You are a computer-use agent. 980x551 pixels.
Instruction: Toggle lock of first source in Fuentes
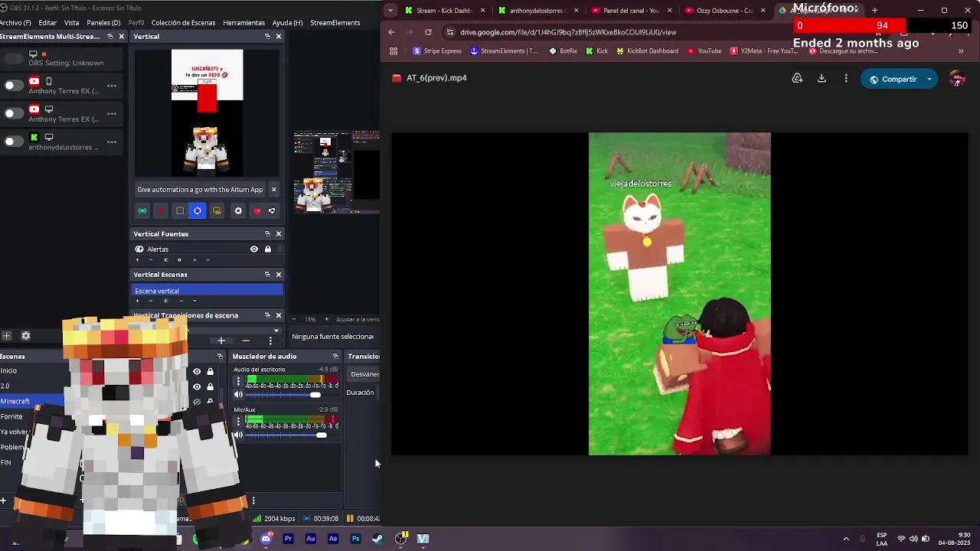[x=210, y=371]
